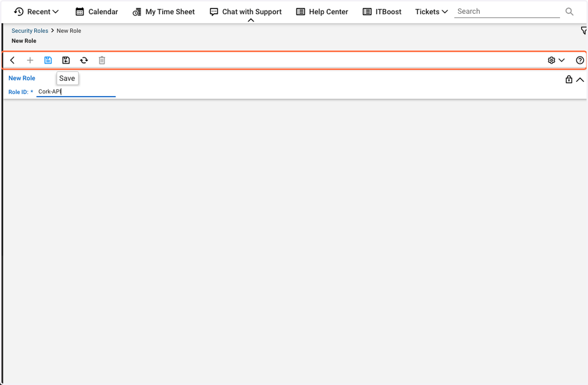This screenshot has width=588, height=385.
Task: Click the Calendar icon in the top bar
Action: coord(80,12)
